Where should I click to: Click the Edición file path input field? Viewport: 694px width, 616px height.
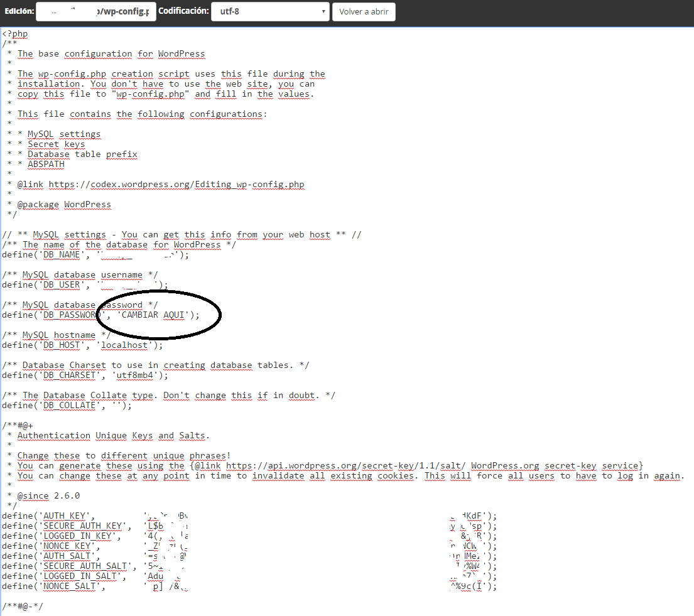pyautogui.click(x=96, y=11)
